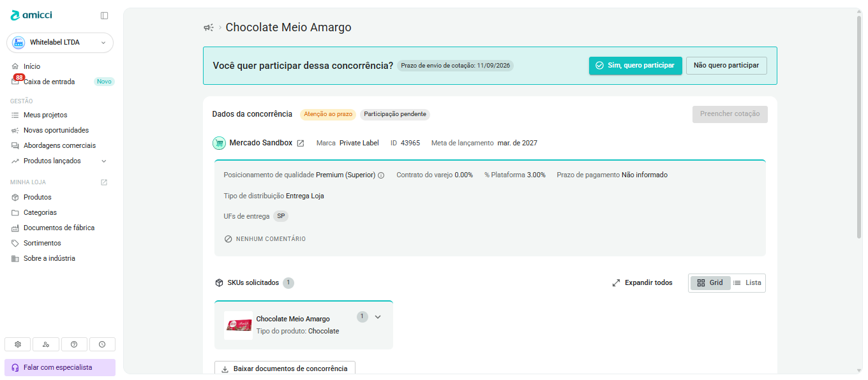Screen dimensions: 868x380
Task: Open the Whitelabel LTDA company dropdown
Action: tap(60, 43)
